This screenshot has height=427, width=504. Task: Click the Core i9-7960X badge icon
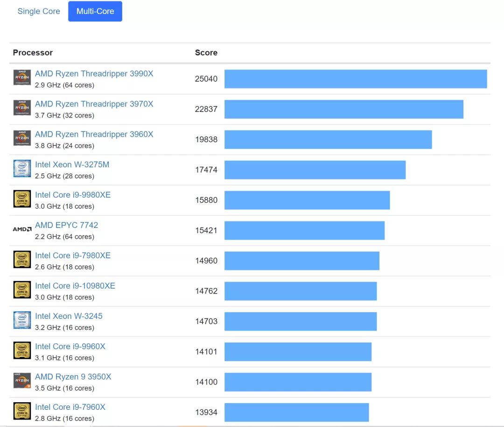pyautogui.click(x=22, y=411)
